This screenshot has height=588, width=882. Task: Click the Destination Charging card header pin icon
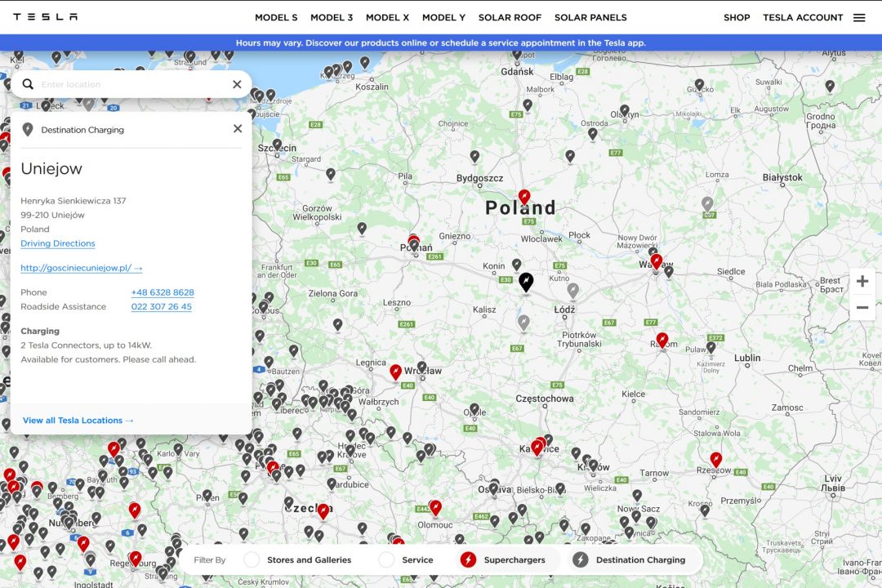[27, 129]
